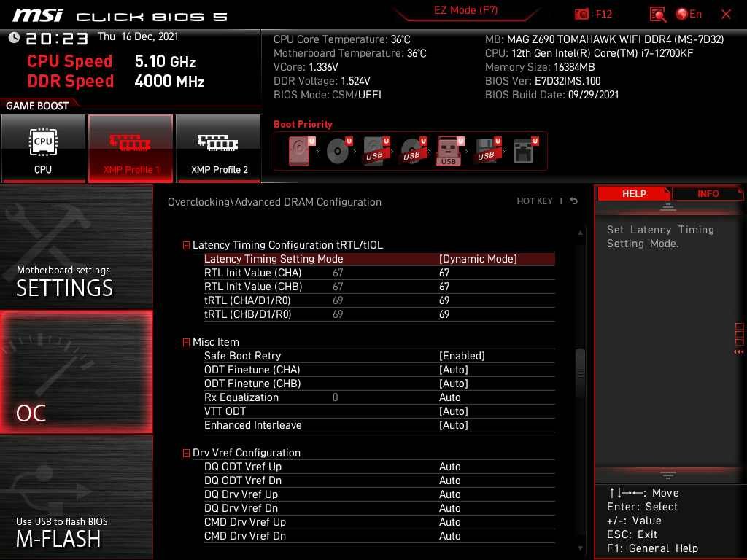
Task: Edit tRTL (CHB/D1/R0) value
Action: click(379, 314)
